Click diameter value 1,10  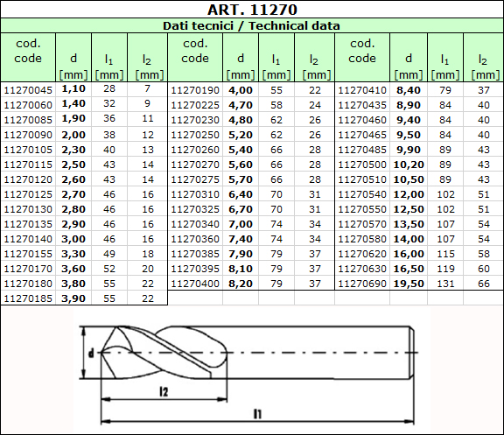coord(73,88)
